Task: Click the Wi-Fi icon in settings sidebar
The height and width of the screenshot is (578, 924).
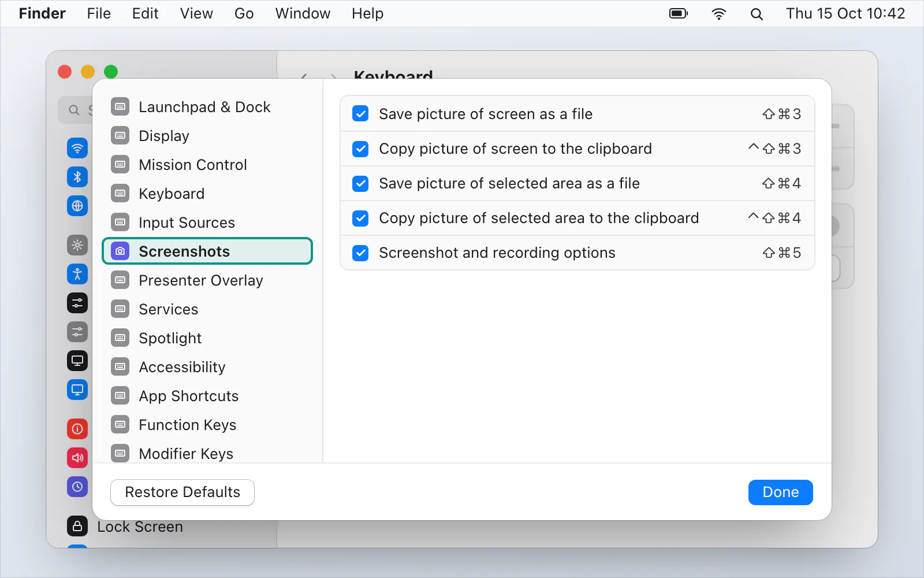Action: (77, 148)
